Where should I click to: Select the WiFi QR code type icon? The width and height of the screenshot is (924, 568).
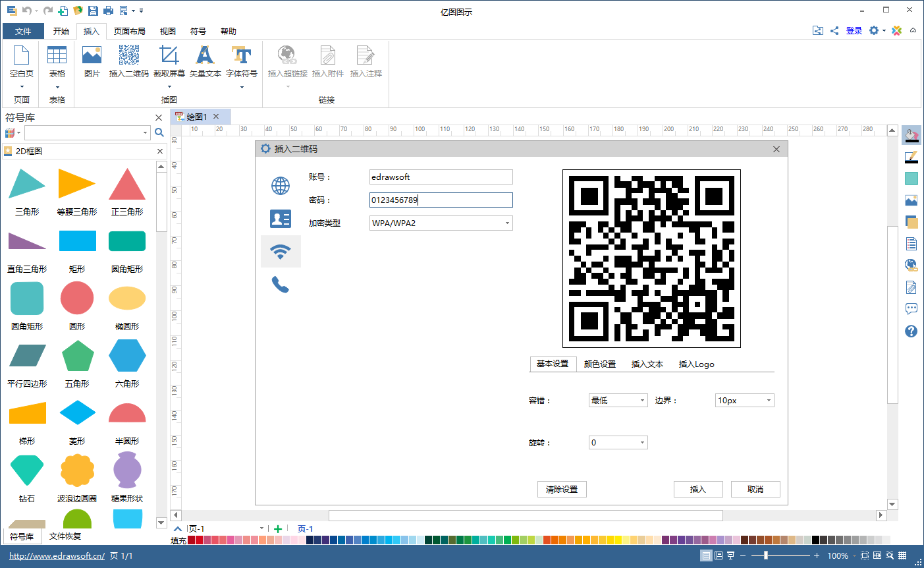281,252
